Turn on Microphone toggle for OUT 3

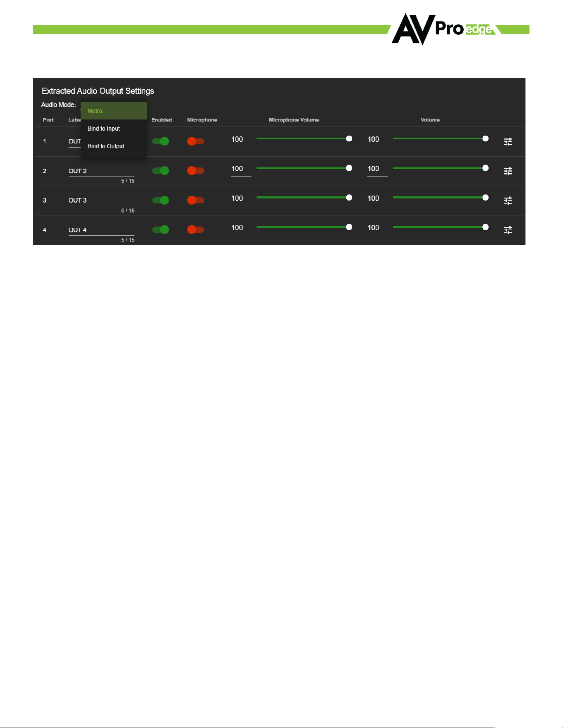pyautogui.click(x=196, y=200)
